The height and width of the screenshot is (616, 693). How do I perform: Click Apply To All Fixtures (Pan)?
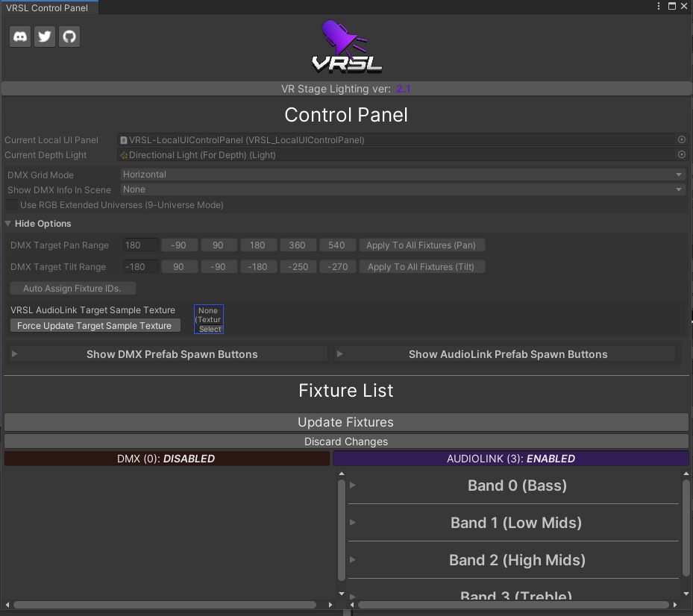(x=421, y=245)
